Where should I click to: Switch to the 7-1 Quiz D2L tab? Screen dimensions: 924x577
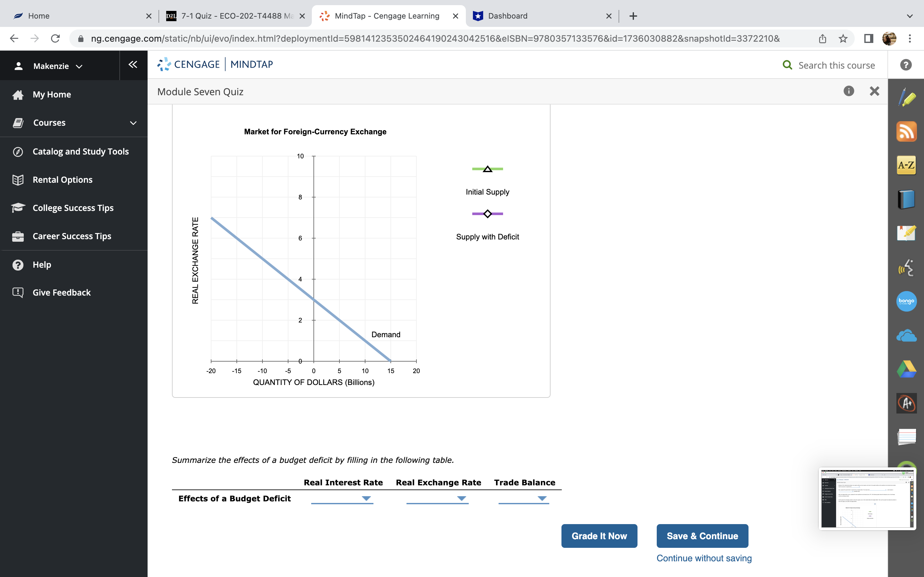[x=229, y=16]
